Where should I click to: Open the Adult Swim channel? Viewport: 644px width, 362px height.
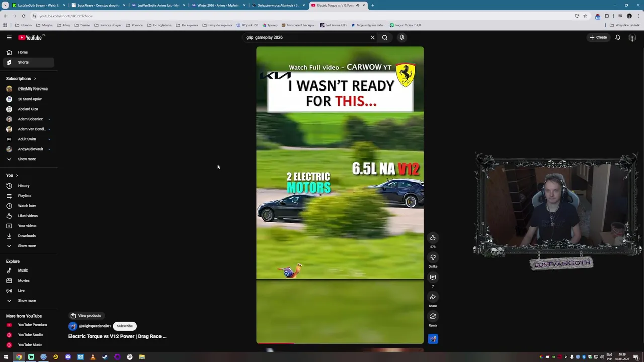point(28,139)
